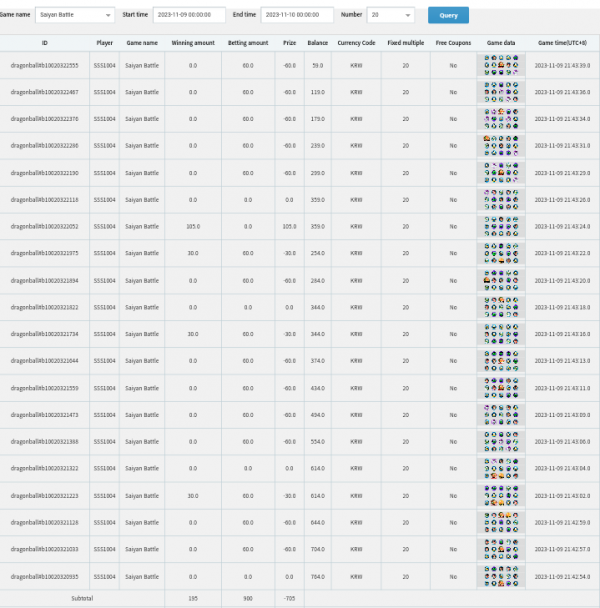
Task: Click the balance value 764.0
Action: click(318, 577)
